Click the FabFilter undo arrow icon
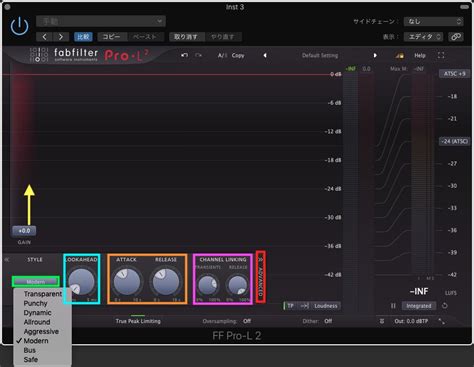This screenshot has width=474, height=367. [x=184, y=55]
